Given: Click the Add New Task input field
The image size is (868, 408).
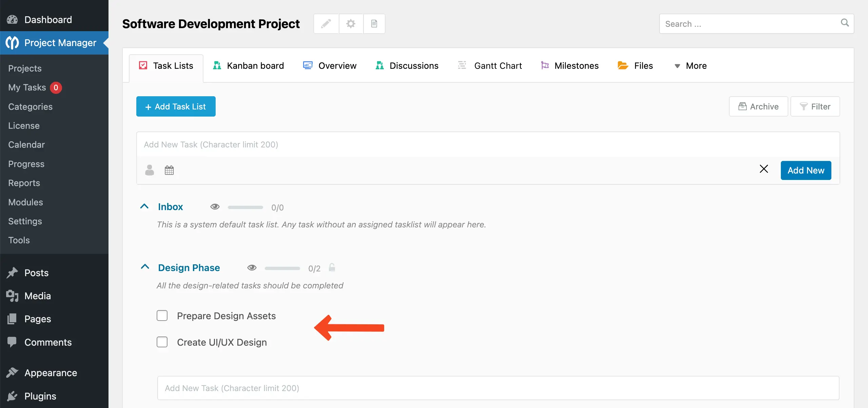Looking at the screenshot, I should (x=407, y=144).
